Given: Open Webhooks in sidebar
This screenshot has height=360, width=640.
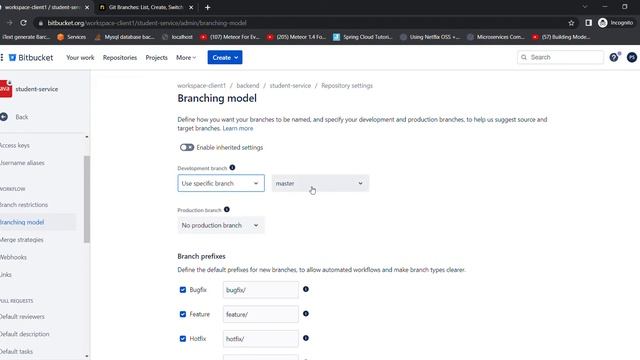Looking at the screenshot, I should (13, 257).
